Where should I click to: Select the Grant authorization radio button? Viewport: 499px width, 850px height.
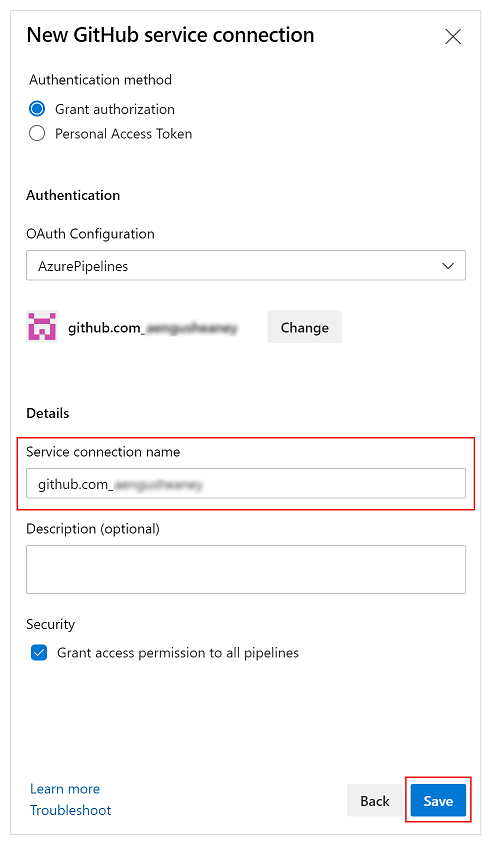point(37,109)
